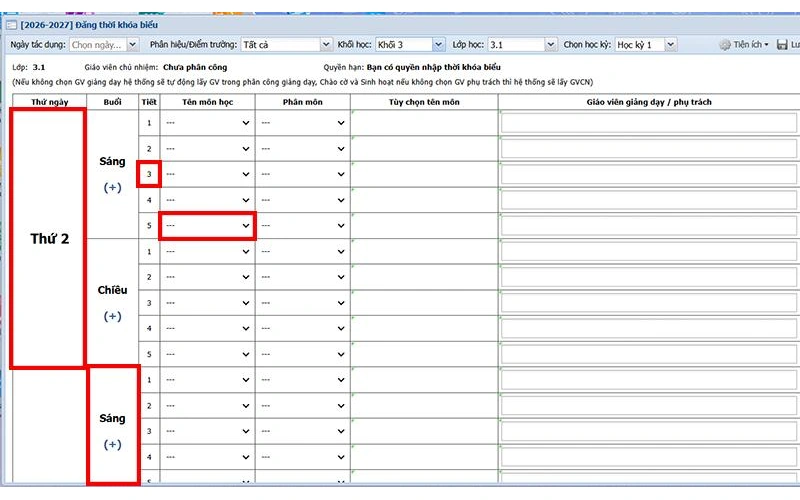This screenshot has height=500, width=800.
Task: Click Tùy chọn tên môn cell, Thứ 2 Sáng tiết 3
Action: [424, 174]
